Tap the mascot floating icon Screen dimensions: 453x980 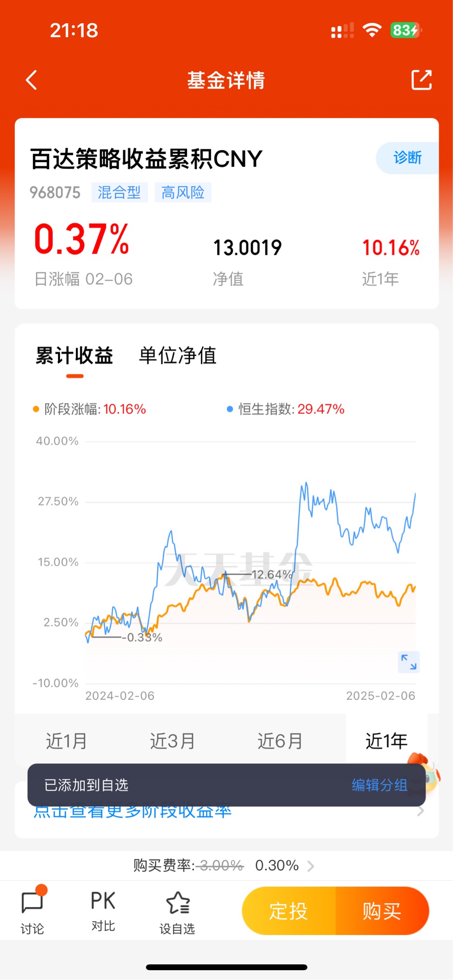pos(425,772)
